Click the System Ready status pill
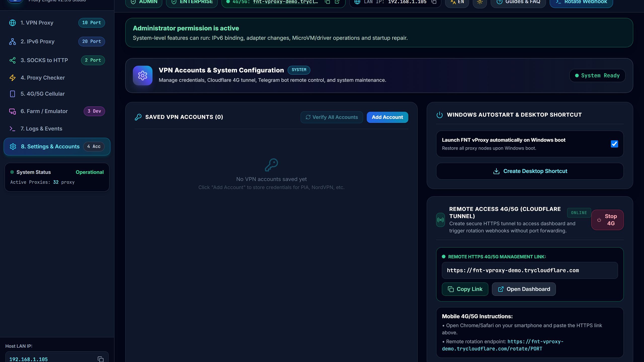Screen dimensions: 644x362 point(597,76)
